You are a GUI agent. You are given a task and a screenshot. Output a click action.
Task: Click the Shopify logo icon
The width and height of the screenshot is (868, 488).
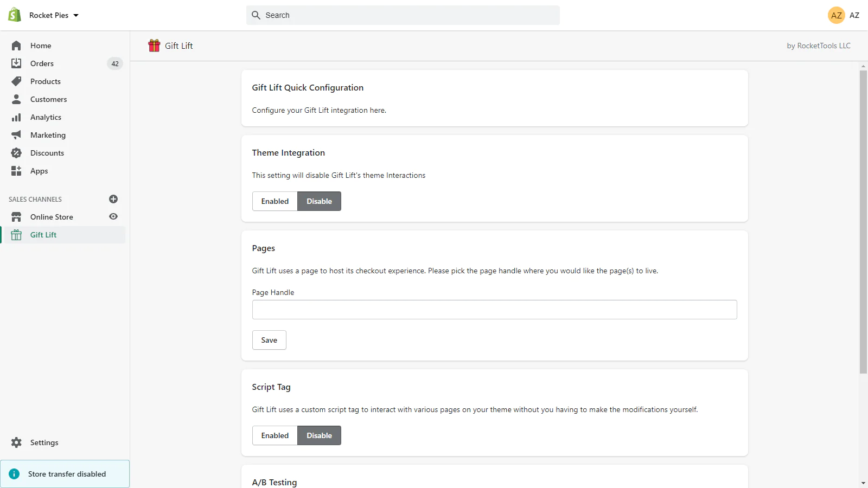tap(15, 15)
